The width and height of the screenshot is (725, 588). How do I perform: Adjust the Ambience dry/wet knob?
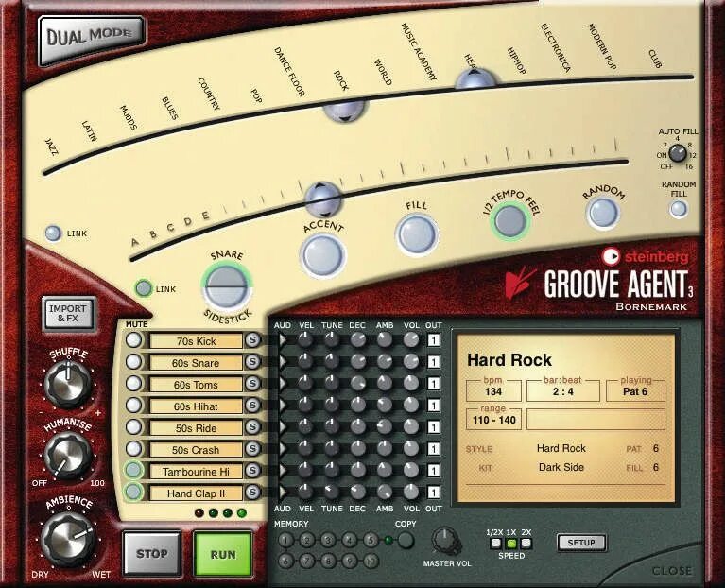[x=68, y=539]
